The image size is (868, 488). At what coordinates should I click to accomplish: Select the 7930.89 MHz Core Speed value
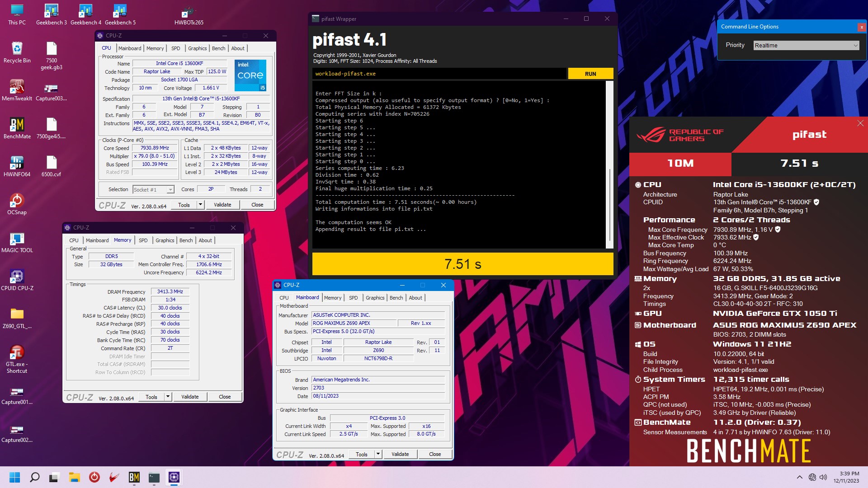coord(155,148)
